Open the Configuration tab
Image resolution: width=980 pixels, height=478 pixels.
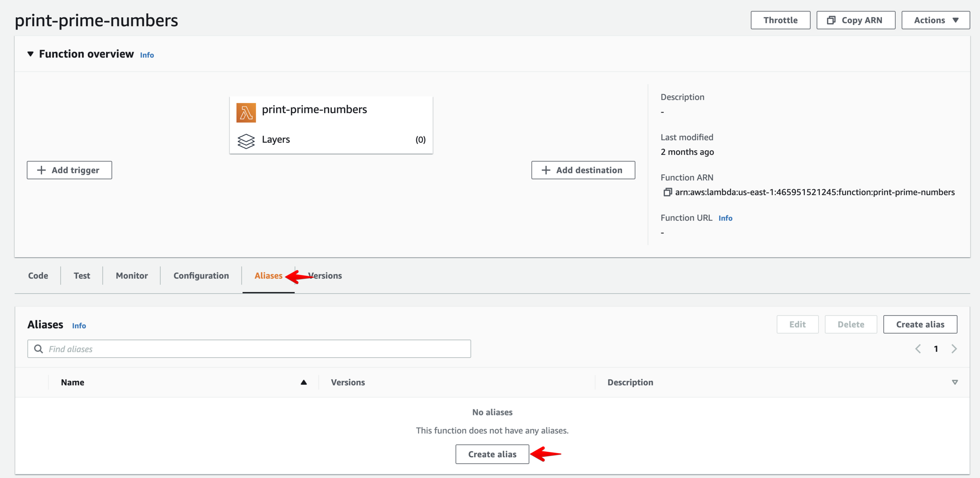tap(201, 276)
